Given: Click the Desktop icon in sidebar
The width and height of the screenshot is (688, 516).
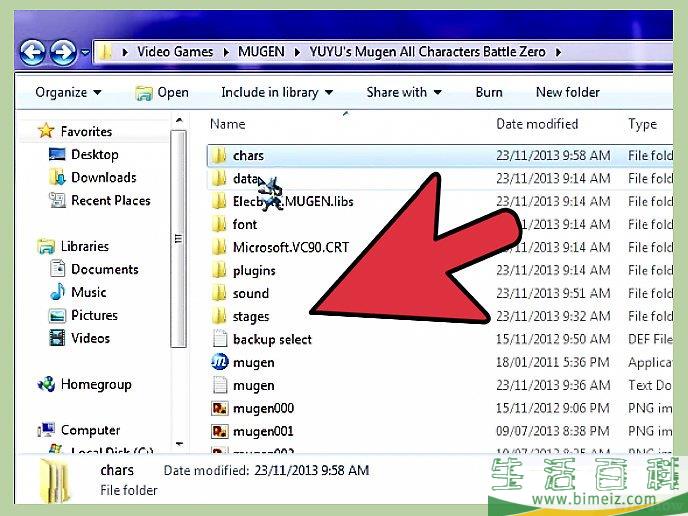Looking at the screenshot, I should [x=57, y=154].
